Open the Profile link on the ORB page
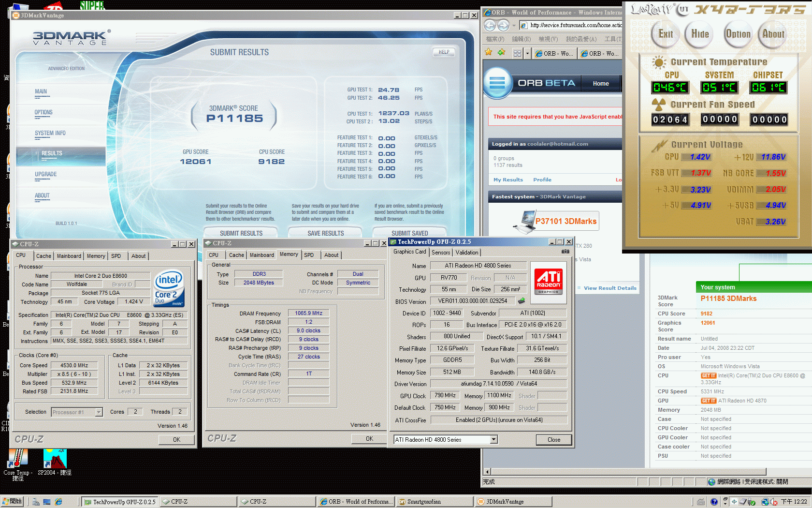 tap(542, 179)
